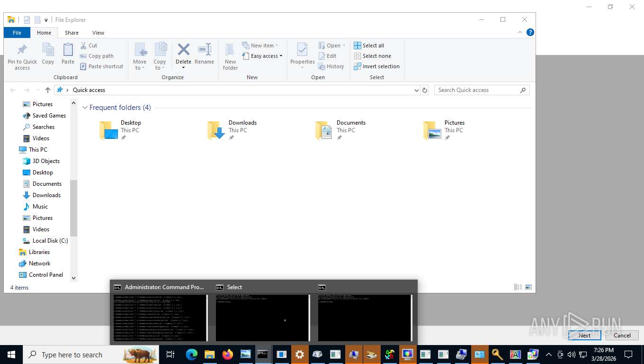Click the taskbar search box

(91, 355)
